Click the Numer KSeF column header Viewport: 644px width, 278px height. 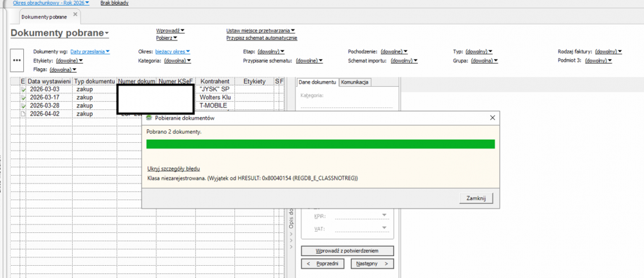coord(176,82)
